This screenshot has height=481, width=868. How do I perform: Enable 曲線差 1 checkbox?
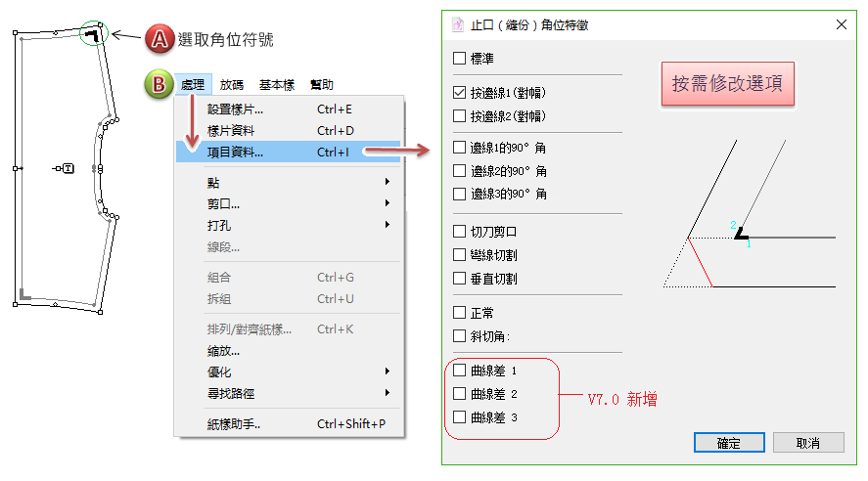pyautogui.click(x=459, y=371)
